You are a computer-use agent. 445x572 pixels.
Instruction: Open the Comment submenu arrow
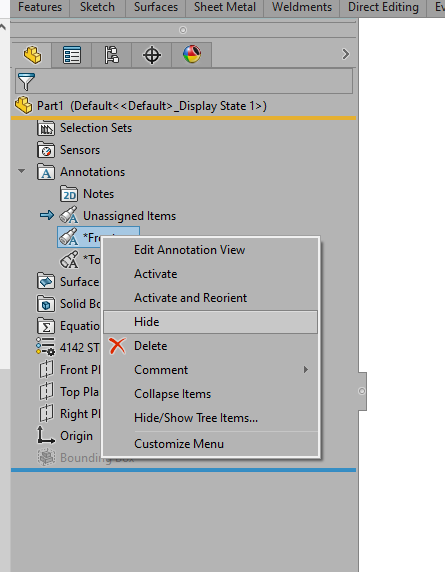(306, 370)
